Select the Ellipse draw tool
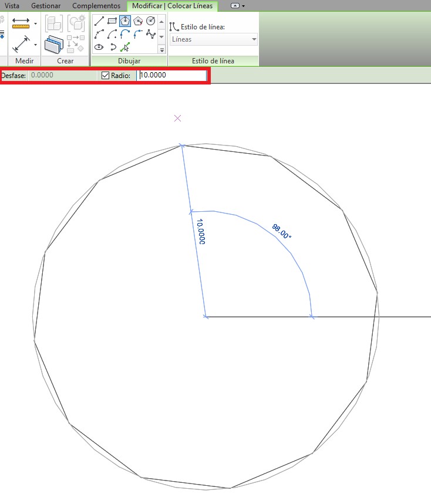Screen dimensions: 431x504 99,47
